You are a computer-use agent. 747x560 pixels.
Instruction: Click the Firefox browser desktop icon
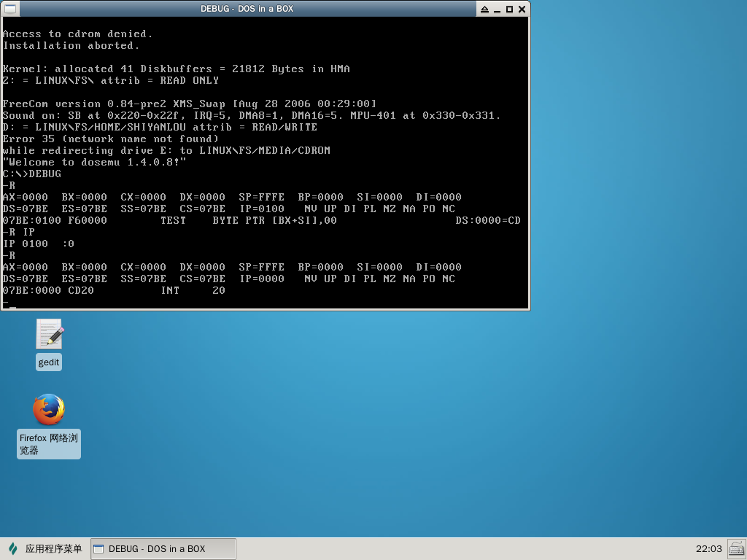tap(49, 410)
